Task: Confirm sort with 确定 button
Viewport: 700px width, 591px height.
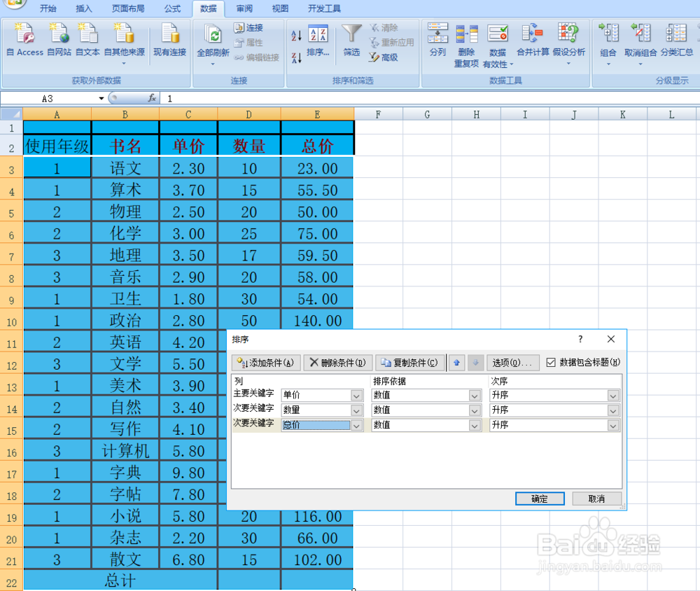Action: 540,499
